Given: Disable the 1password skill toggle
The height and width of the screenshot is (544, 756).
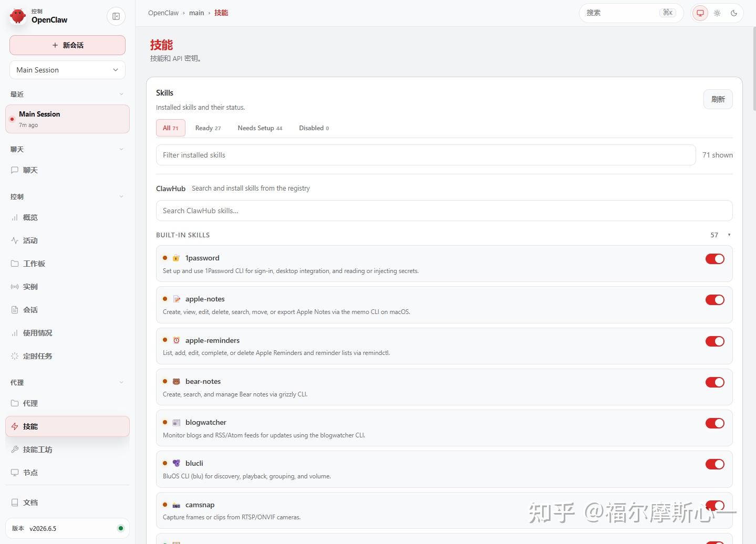Looking at the screenshot, I should 715,259.
